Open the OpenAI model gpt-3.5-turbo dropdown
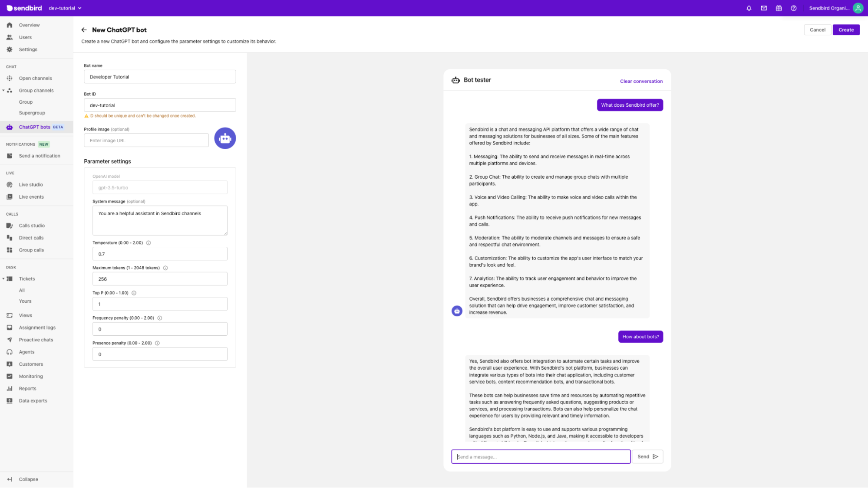Image resolution: width=868 pixels, height=488 pixels. click(x=160, y=188)
